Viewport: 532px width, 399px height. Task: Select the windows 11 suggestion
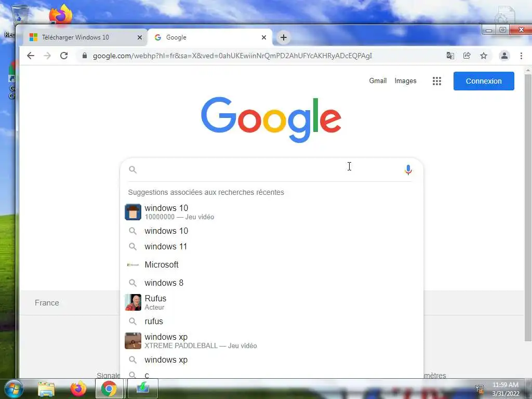271,247
